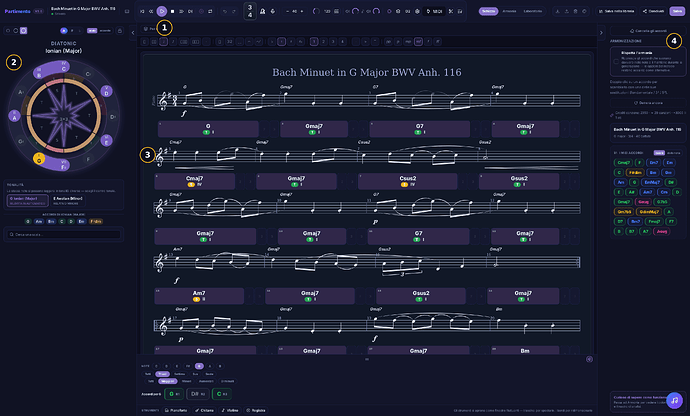
Task: Select the scissors cut tool
Action: pos(451,11)
